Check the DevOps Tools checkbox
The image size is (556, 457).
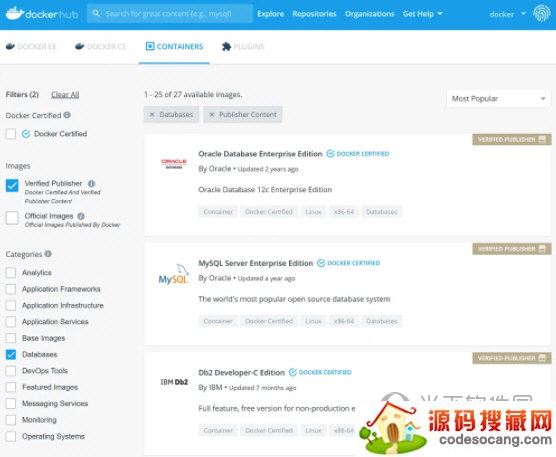[x=11, y=371]
